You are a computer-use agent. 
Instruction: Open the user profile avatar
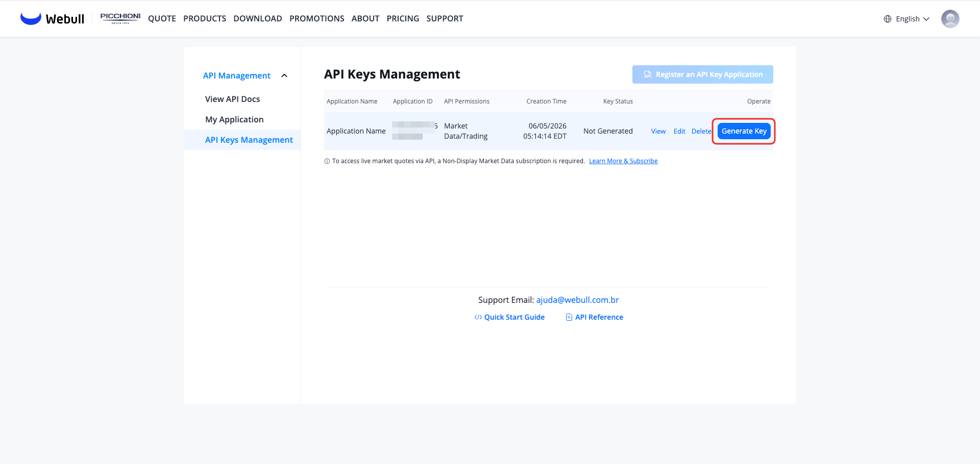click(x=950, y=19)
